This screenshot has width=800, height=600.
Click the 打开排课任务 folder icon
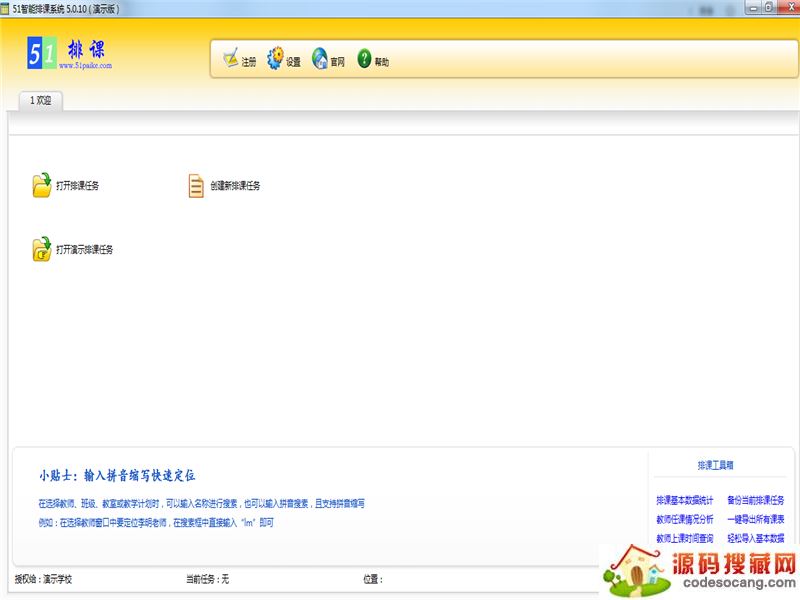41,186
